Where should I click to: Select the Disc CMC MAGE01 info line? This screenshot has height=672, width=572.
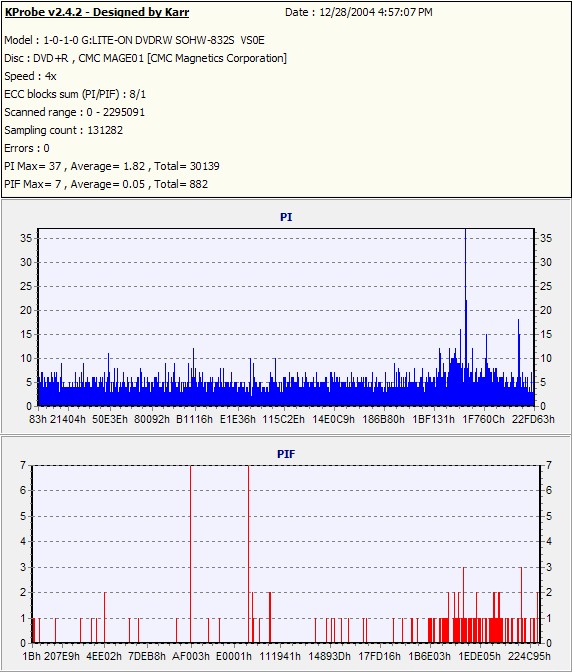click(145, 58)
